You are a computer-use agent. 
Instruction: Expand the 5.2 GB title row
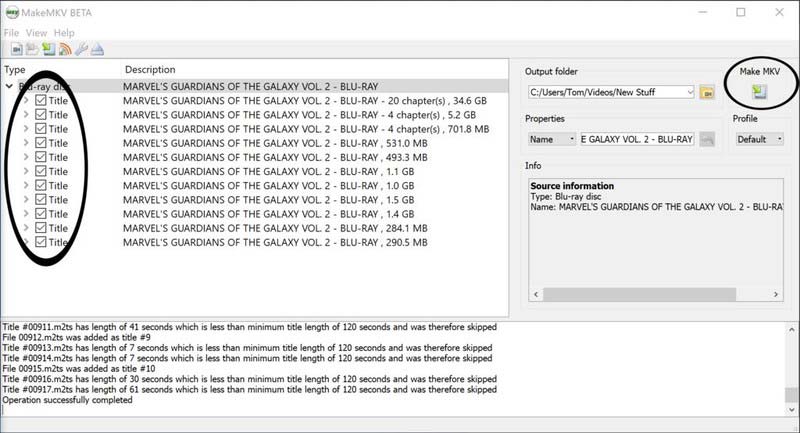26,115
